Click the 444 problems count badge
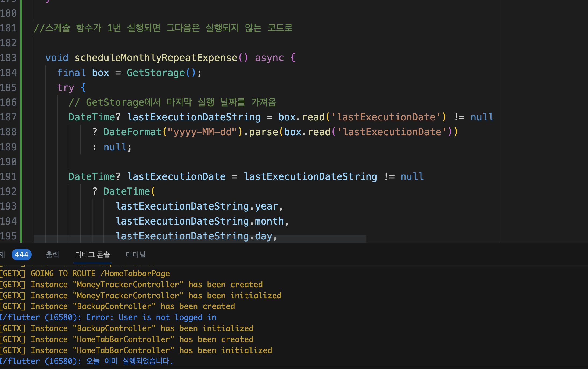This screenshot has width=588, height=369. (x=21, y=254)
